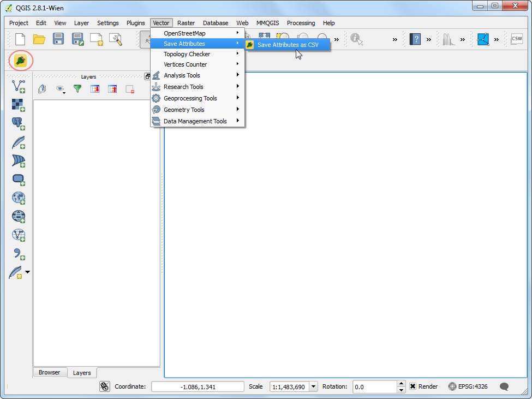Open the Topology Checker submenu

198,54
